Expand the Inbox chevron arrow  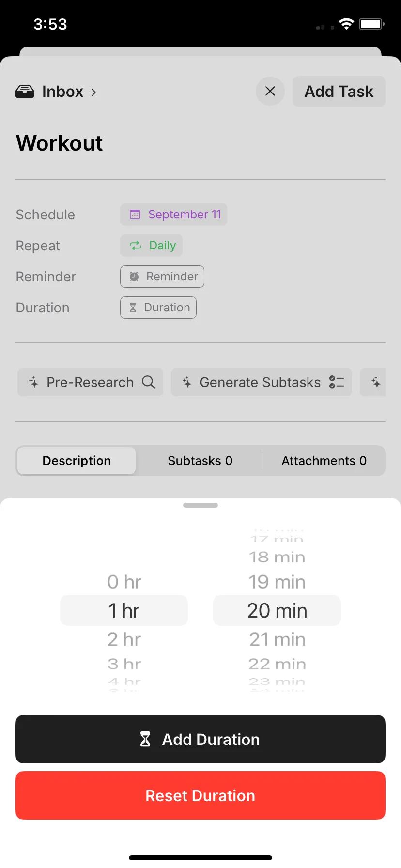[93, 92]
